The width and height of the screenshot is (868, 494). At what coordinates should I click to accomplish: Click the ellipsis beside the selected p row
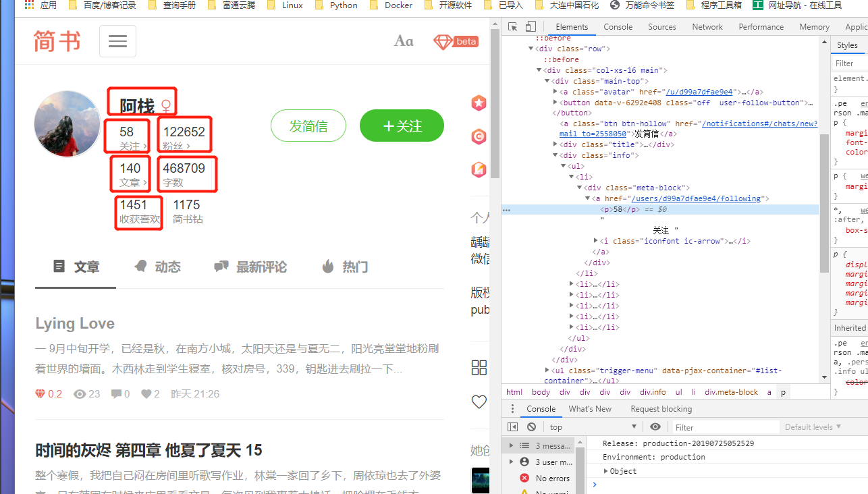pos(507,210)
